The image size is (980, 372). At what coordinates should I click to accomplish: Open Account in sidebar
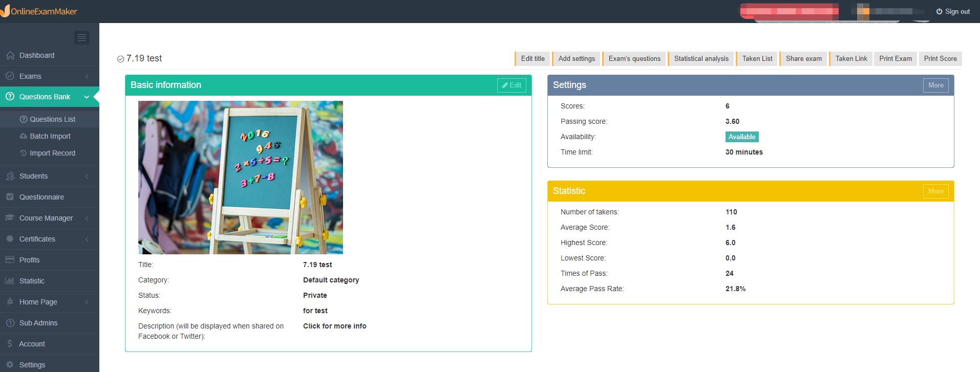tap(50, 344)
